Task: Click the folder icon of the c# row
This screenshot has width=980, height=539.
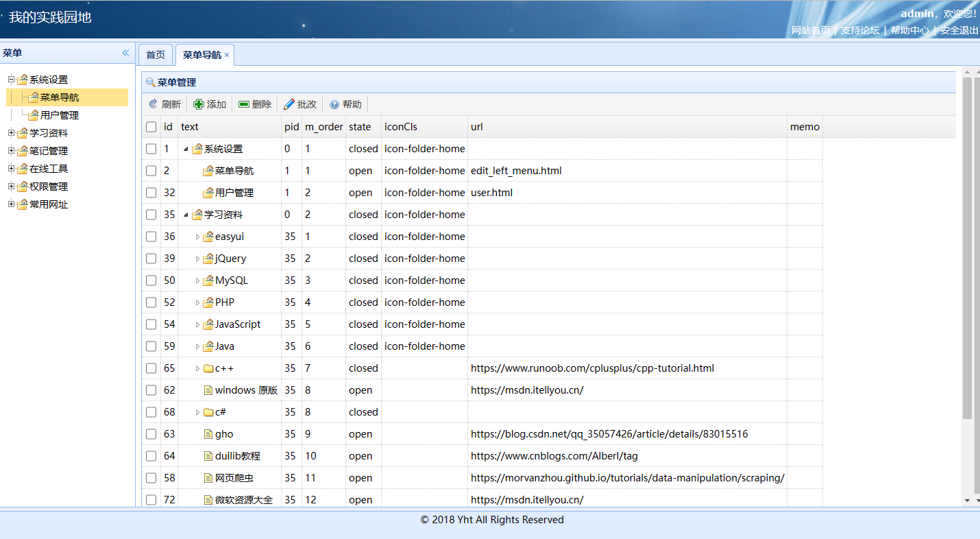Action: point(208,412)
